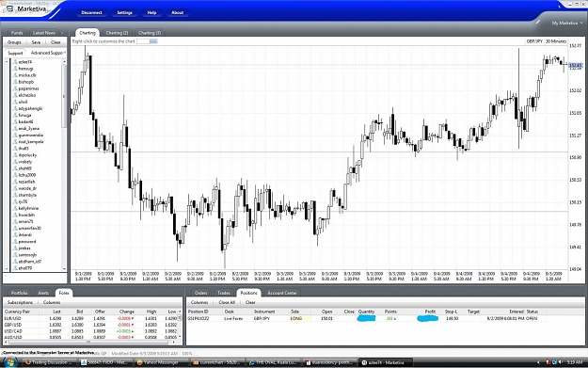Click the user list scrollbar down arrow

point(64,268)
